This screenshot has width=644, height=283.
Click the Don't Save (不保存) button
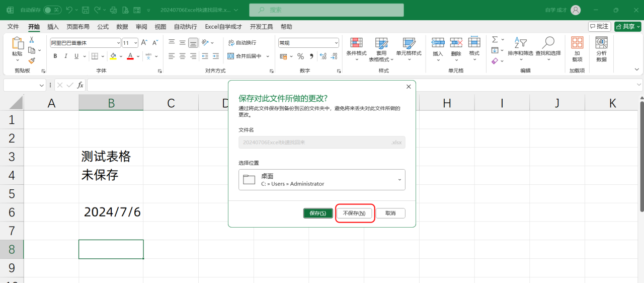354,214
